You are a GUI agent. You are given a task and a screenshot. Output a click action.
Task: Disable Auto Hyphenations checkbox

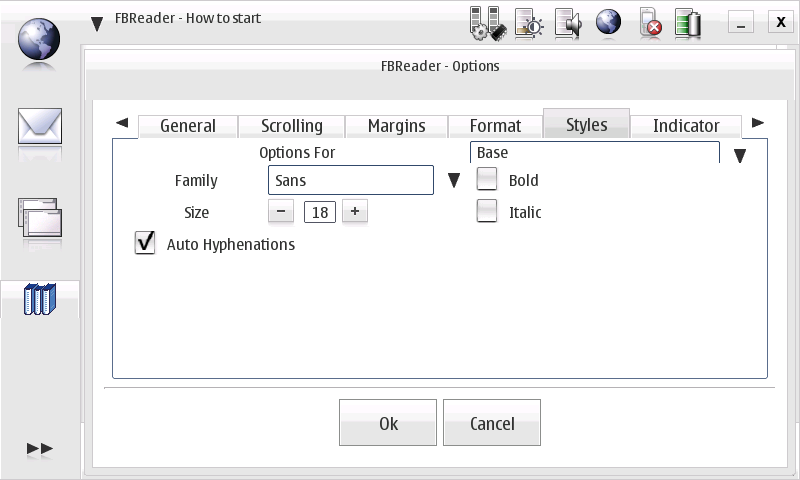click(x=145, y=242)
